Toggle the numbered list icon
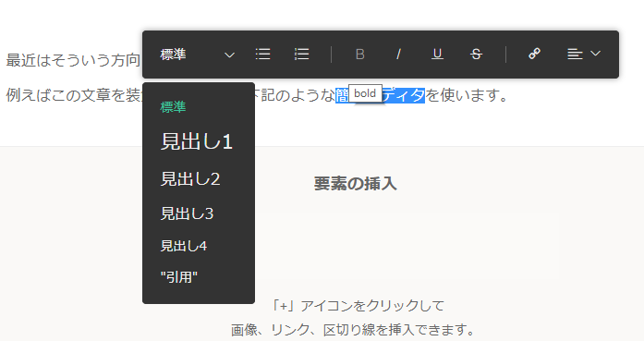Image resolution: width=644 pixels, height=341 pixels. coord(302,54)
